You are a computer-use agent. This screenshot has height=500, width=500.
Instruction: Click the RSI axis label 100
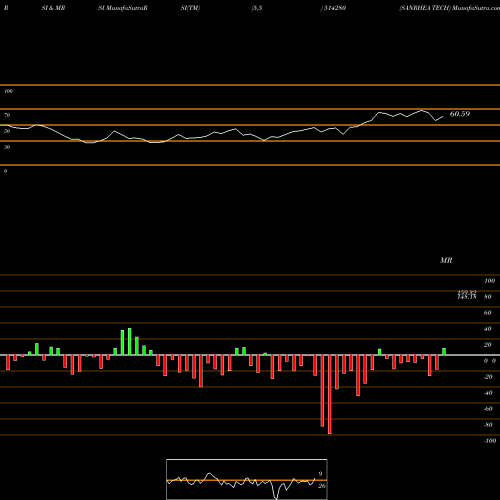pos(8,91)
